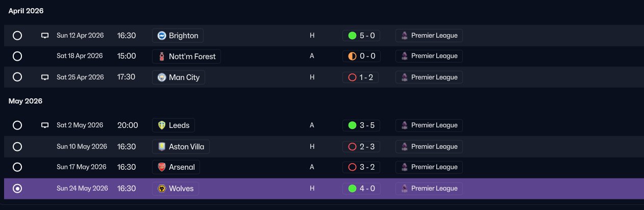
Task: Click the 0 - 0 Nott'm Forest draw result
Action: pyautogui.click(x=361, y=56)
